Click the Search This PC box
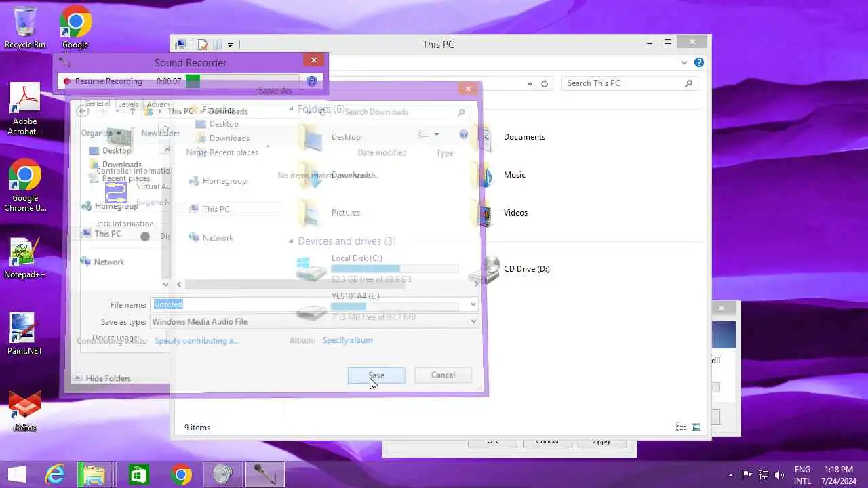The width and height of the screenshot is (868, 488). 629,83
